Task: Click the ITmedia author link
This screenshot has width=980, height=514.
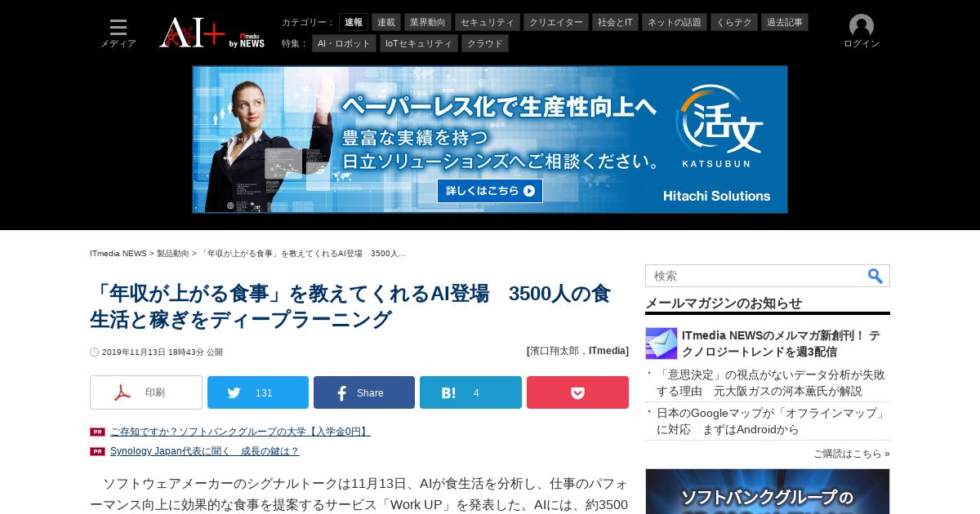Action: pos(608,351)
